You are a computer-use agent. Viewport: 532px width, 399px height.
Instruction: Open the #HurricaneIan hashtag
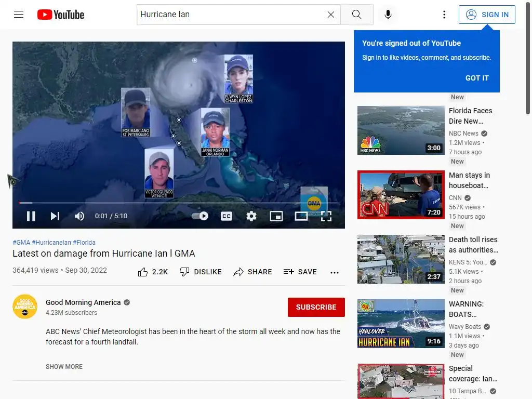[x=51, y=243]
